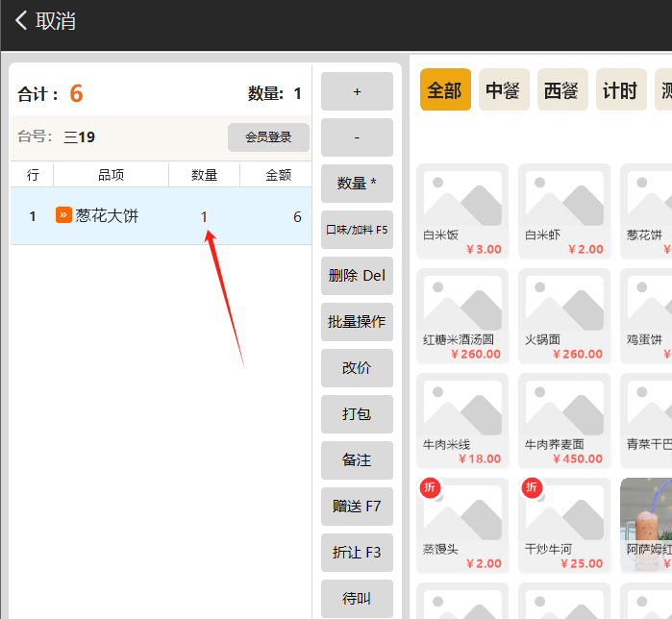Image resolution: width=672 pixels, height=619 pixels.
Task: Switch to the 中餐 category tab
Action: tap(504, 90)
